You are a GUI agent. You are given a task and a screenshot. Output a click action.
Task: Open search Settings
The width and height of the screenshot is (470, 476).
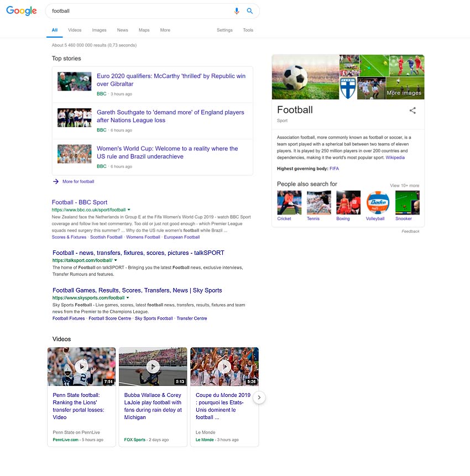click(224, 30)
